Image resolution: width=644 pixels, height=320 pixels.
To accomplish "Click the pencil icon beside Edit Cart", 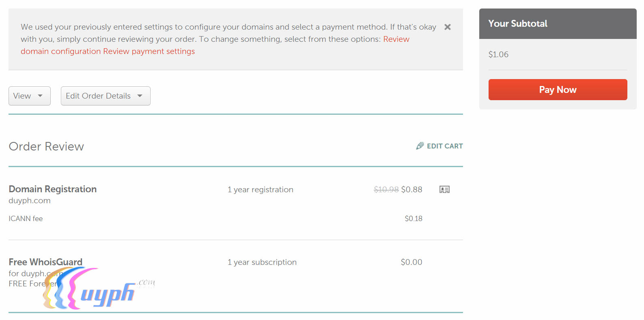I will pos(420,146).
